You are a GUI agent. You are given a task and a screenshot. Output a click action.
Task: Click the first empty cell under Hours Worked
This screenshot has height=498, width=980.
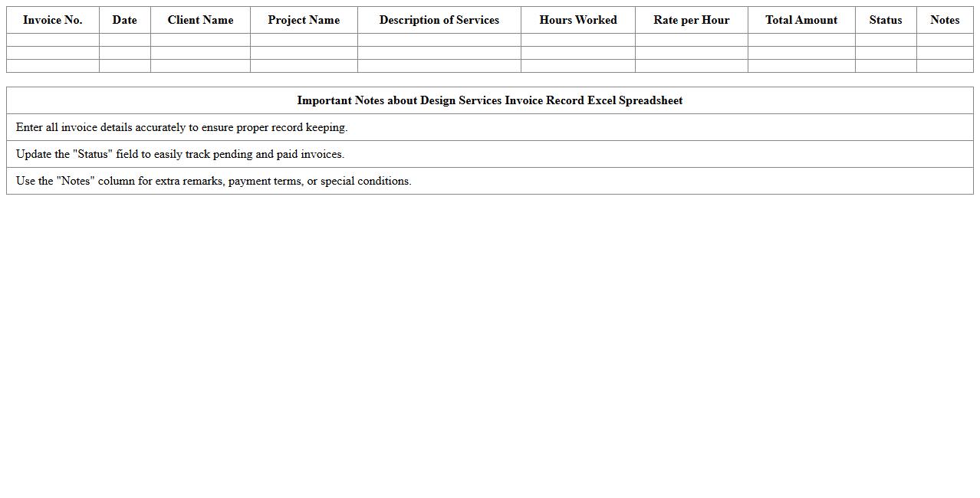pos(577,40)
